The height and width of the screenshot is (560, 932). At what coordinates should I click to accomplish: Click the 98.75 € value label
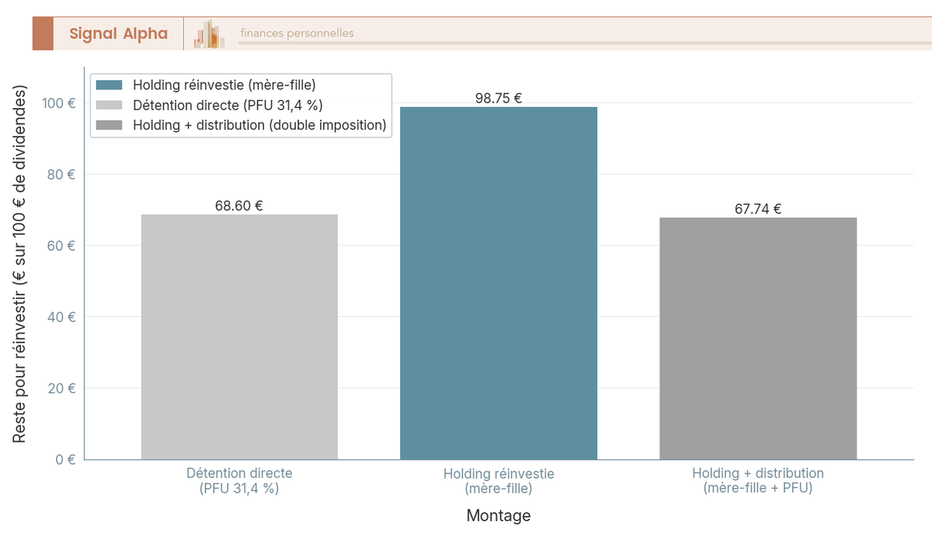pyautogui.click(x=499, y=99)
